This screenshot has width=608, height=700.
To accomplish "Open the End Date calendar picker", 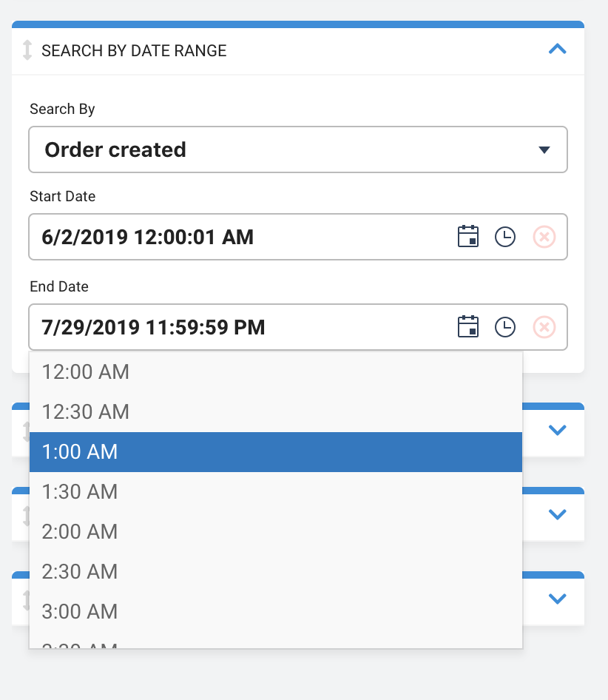I will (467, 327).
